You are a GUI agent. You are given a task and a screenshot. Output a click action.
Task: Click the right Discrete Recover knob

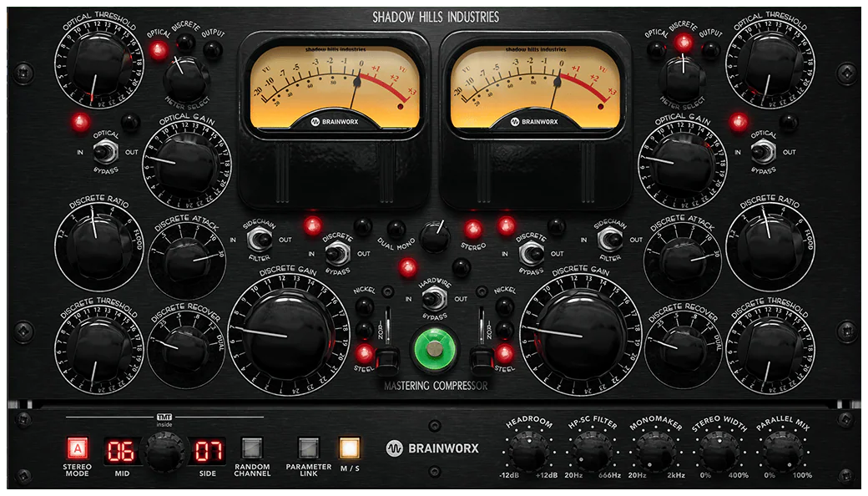pos(683,351)
